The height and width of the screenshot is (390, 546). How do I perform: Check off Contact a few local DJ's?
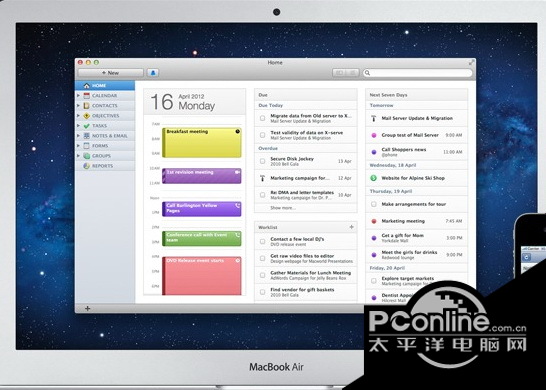[x=263, y=242]
